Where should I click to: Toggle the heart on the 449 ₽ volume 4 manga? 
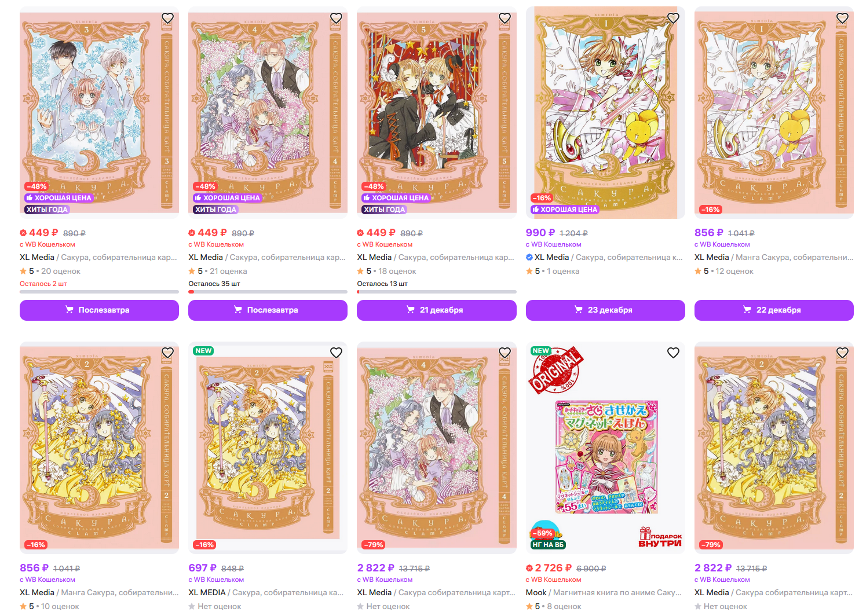pyautogui.click(x=336, y=18)
